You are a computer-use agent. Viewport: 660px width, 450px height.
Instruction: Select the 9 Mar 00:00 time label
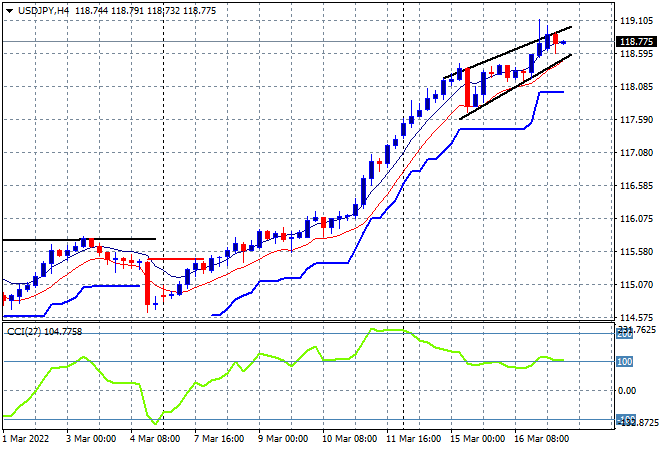[283, 439]
